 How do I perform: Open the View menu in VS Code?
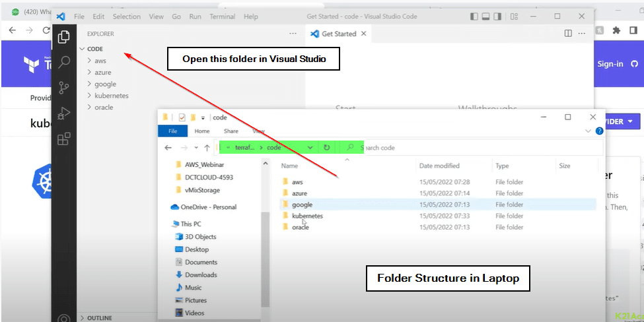[156, 16]
